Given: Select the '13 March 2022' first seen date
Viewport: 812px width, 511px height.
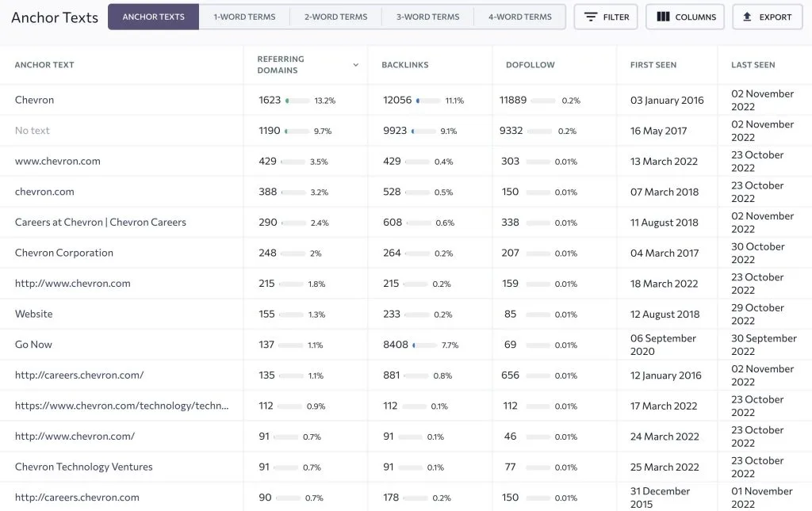Looking at the screenshot, I should click(664, 161).
